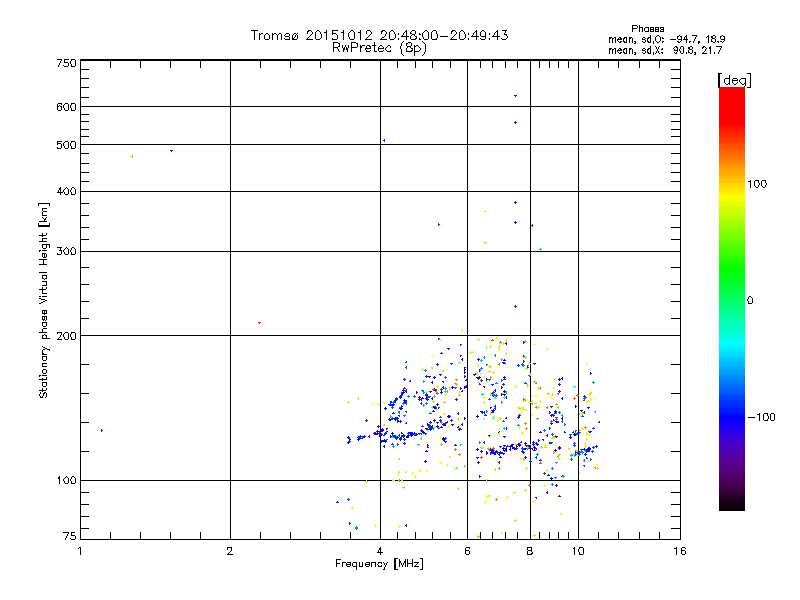
Task: Click x-axis tick label "16"
Action: pyautogui.click(x=680, y=551)
